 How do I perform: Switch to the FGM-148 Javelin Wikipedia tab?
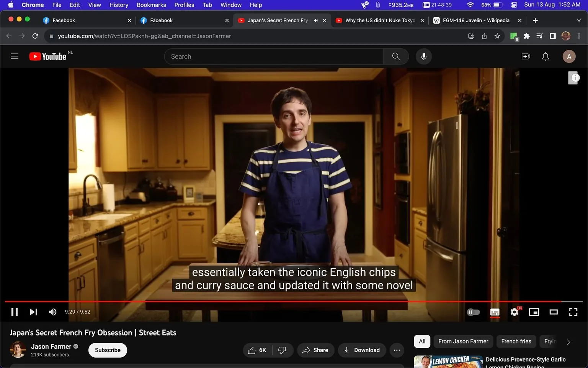pos(475,20)
